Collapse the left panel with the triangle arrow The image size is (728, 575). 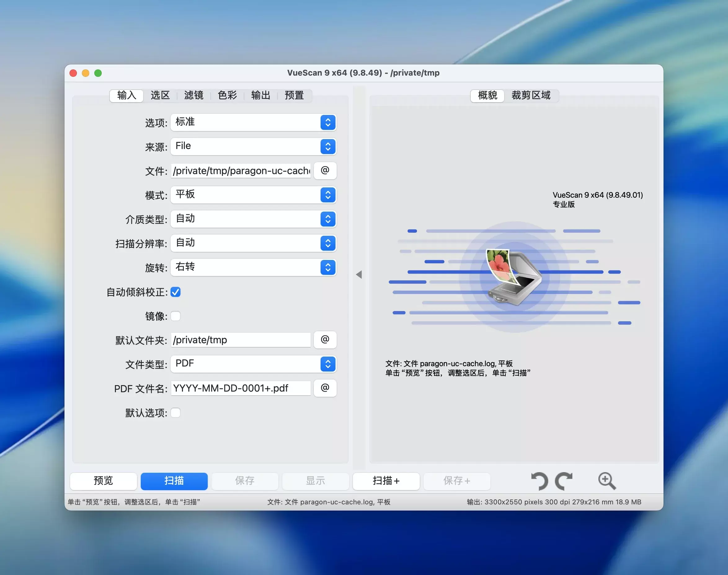[359, 274]
